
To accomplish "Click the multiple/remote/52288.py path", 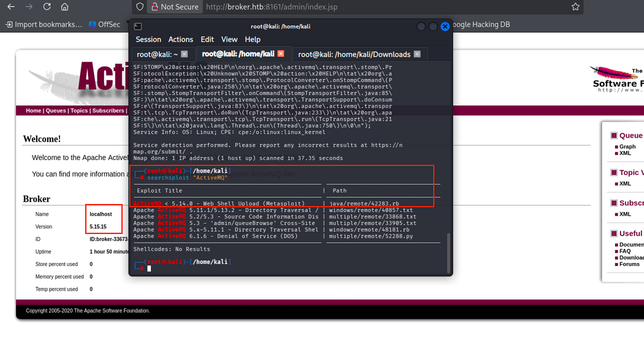I will point(371,236).
